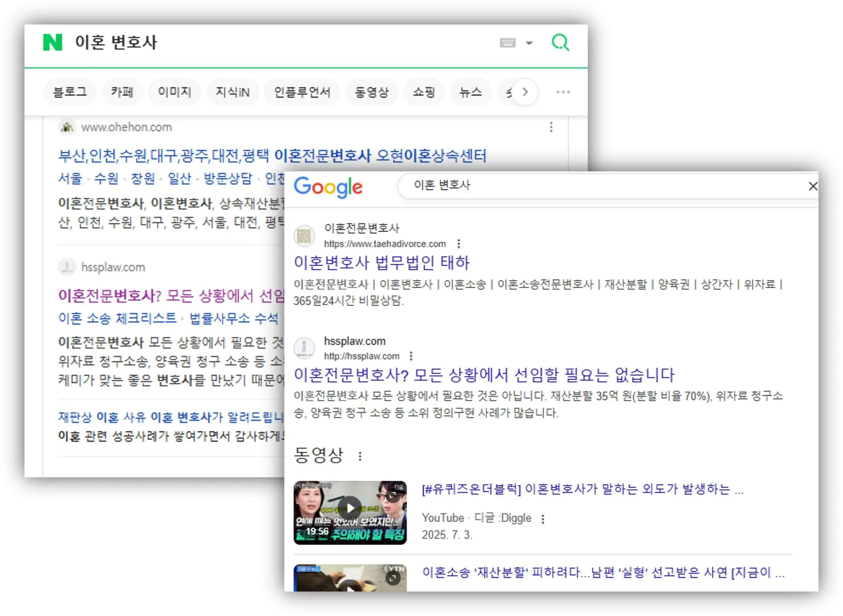843x616 pixels.
Task: Click the 2025. 7. 3. video date
Action: point(447,535)
